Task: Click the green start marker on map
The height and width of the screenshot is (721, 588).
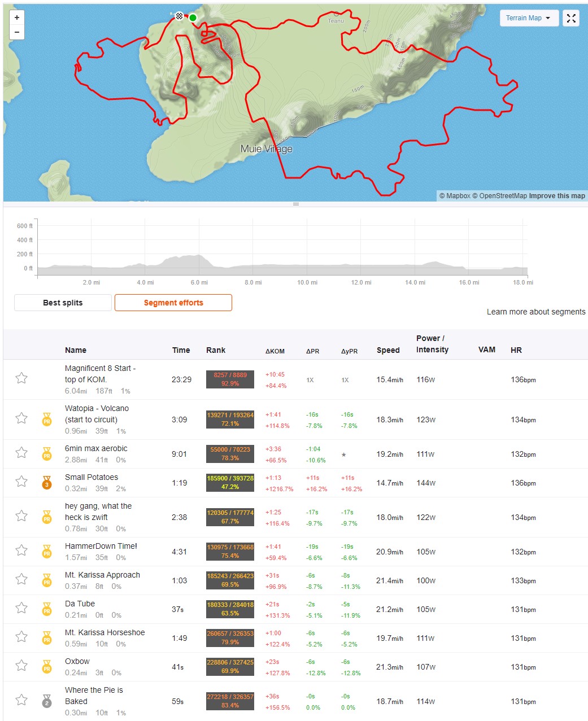Action: (x=193, y=18)
